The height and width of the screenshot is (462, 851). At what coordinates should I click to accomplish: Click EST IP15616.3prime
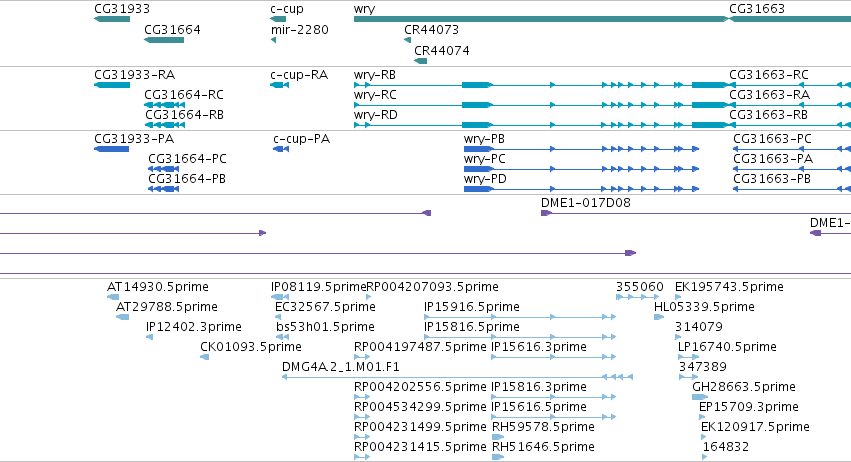point(539,347)
